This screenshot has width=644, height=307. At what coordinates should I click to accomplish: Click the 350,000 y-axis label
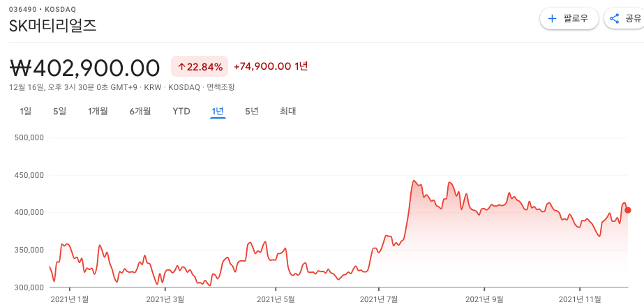tap(29, 250)
